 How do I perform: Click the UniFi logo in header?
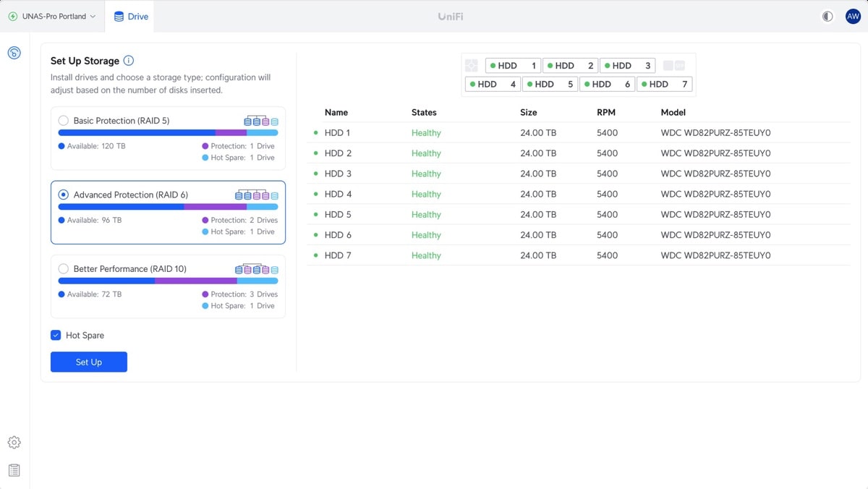pyautogui.click(x=451, y=16)
